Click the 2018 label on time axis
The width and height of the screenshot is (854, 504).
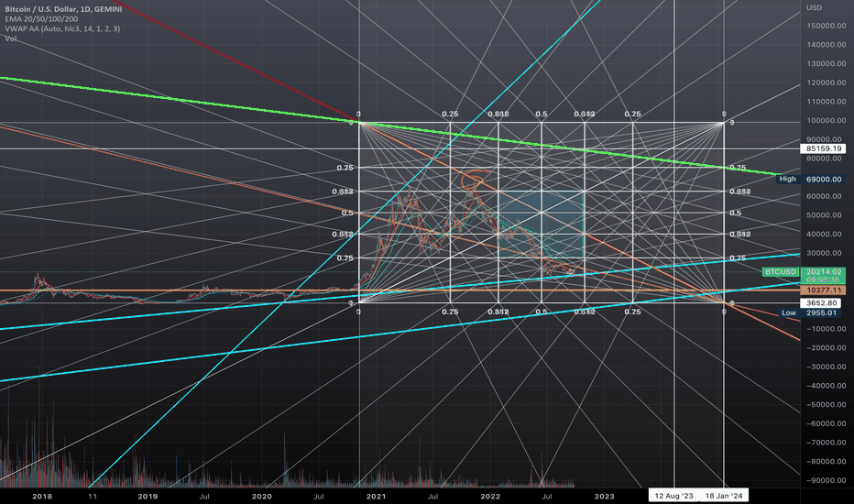(42, 497)
